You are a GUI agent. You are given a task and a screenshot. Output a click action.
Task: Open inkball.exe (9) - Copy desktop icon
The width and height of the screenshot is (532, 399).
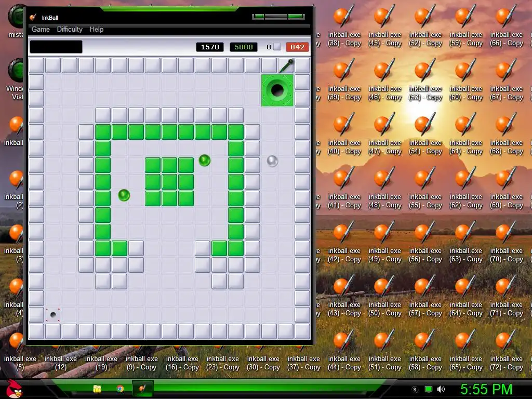(x=141, y=360)
